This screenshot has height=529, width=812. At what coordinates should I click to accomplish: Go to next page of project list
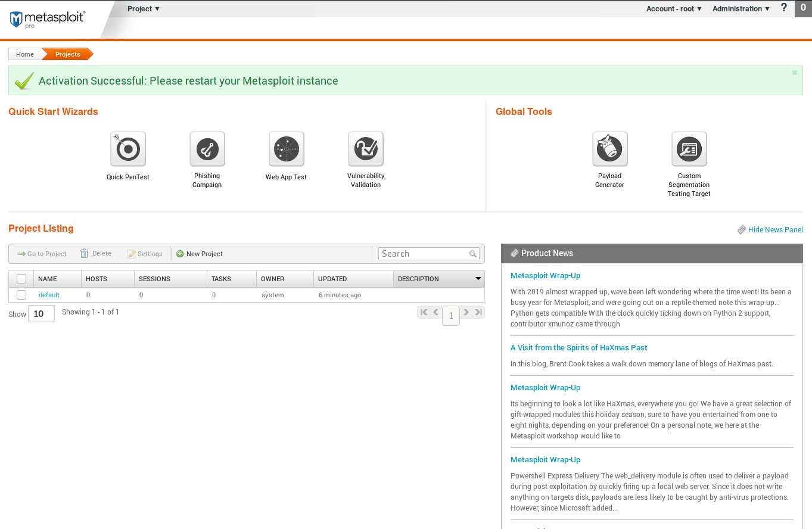pos(466,312)
